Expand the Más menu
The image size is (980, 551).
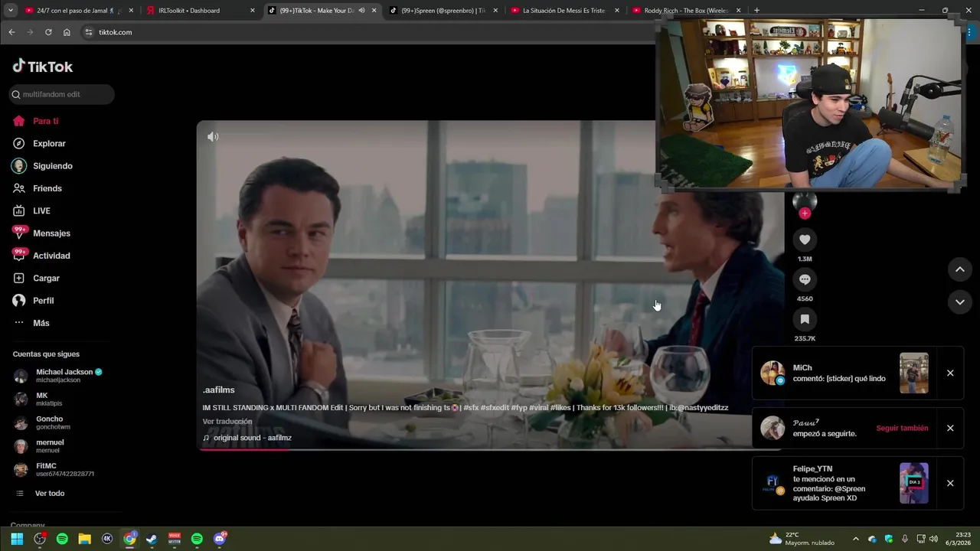point(41,323)
